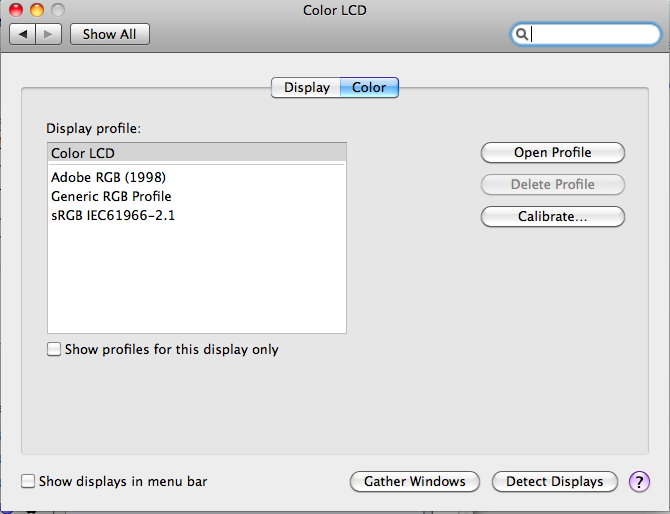Click the Gather Windows button

[414, 482]
